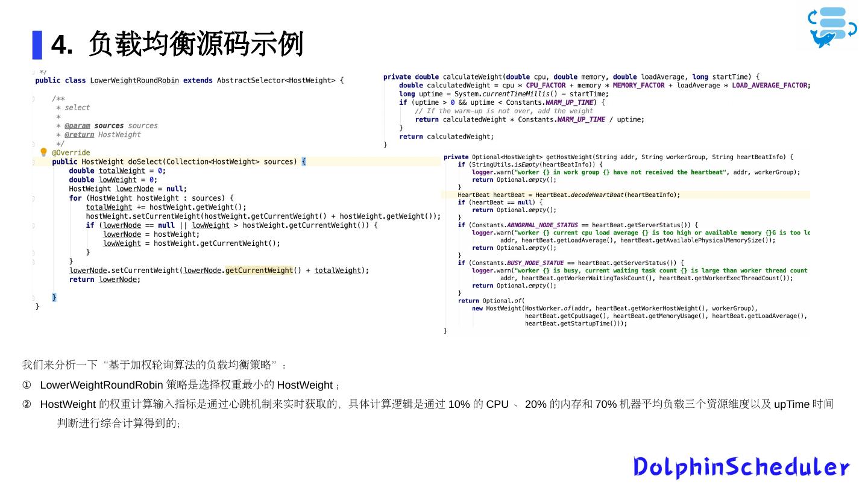Click the "double calculatedWeight = cpu * CPU_FACTOR" line
The height and width of the screenshot is (488, 868).
(x=605, y=85)
